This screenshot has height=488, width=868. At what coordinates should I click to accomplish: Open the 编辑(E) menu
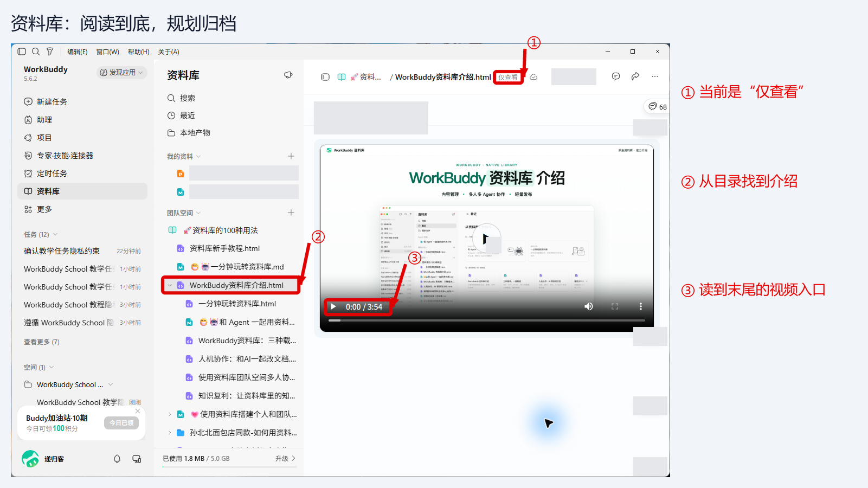[78, 52]
